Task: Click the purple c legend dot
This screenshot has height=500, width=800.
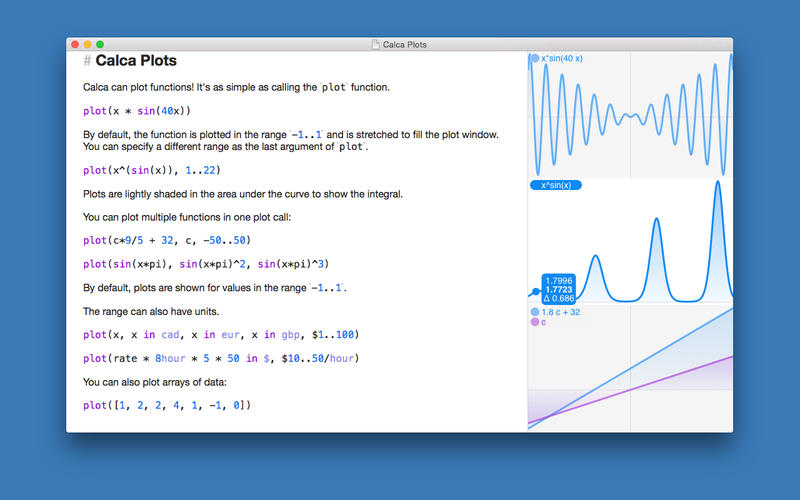Action: pos(535,322)
